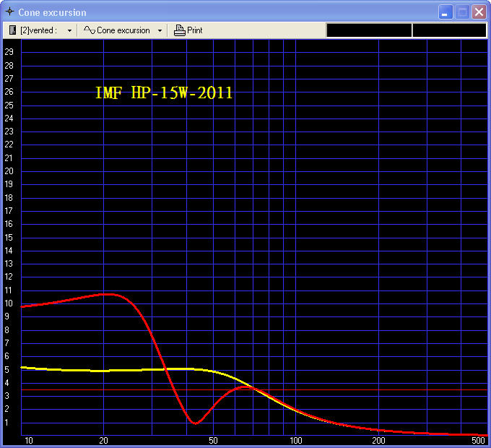Viewport: 491px width, 448px height.
Task: Click the red curve's peak near 20 Hz
Action: [108, 294]
